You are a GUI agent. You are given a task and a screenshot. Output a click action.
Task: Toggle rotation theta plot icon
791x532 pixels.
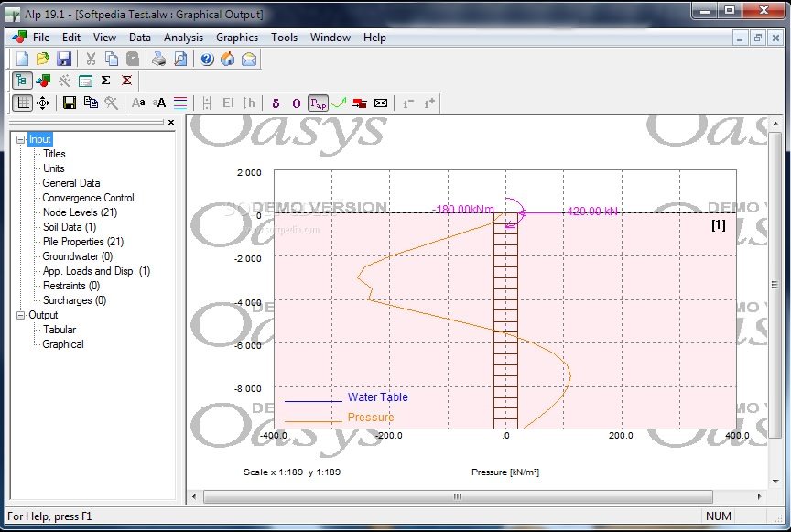(x=297, y=103)
